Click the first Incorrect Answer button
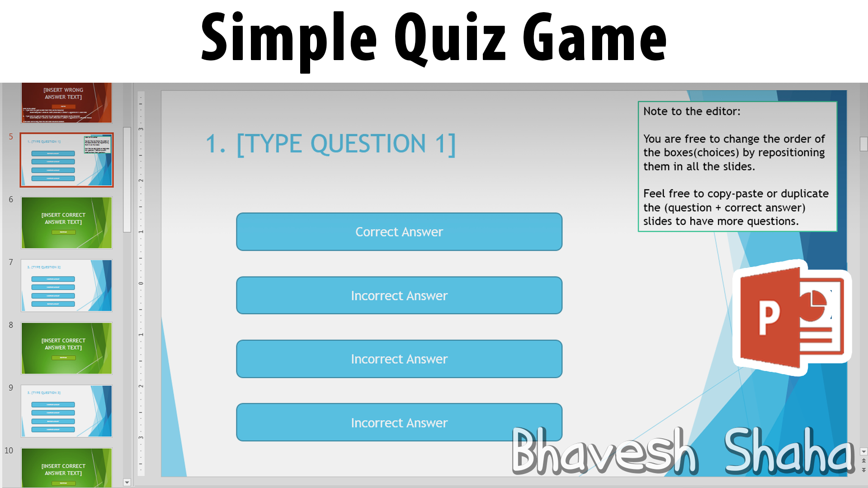The height and width of the screenshot is (488, 868). point(400,295)
